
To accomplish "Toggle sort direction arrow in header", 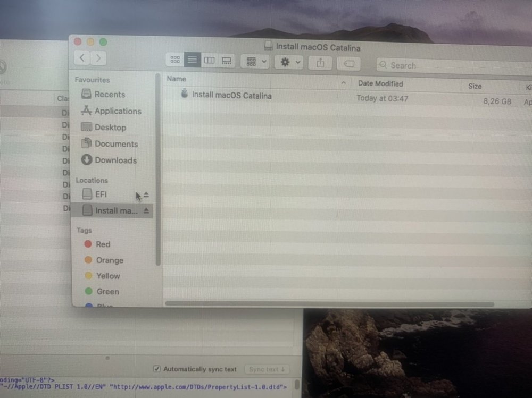I will point(343,83).
